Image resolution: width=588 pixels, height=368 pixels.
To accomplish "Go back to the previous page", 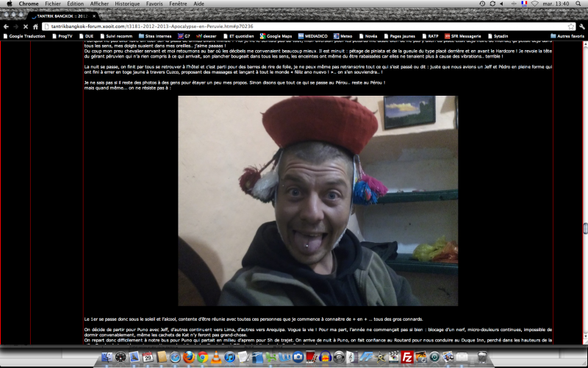I will 6,26.
